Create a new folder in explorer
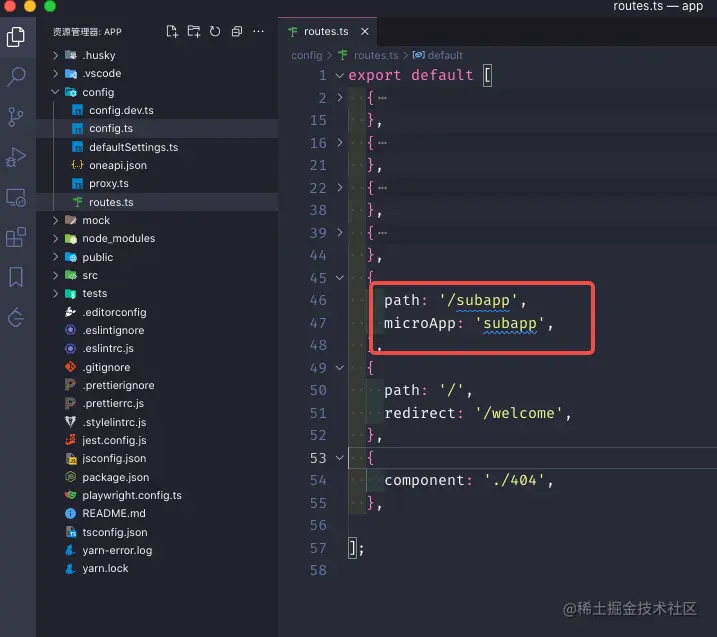 194,32
